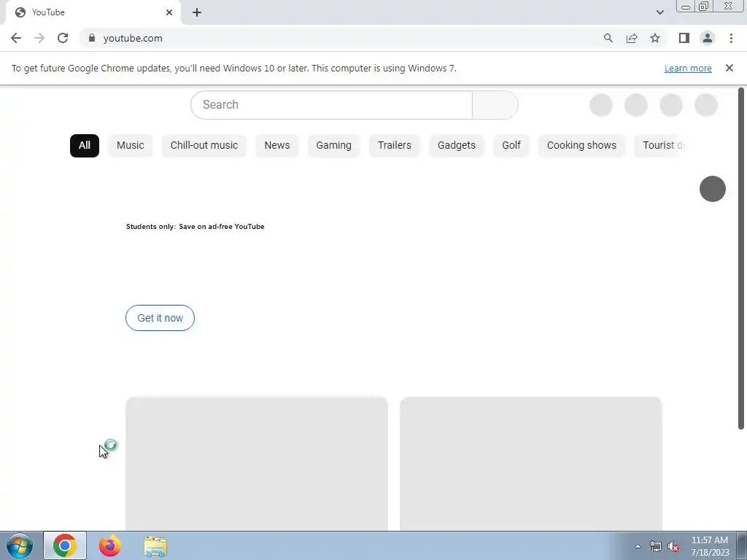The height and width of the screenshot is (560, 747).
Task: Bookmark this page with star icon
Action: pos(655,38)
